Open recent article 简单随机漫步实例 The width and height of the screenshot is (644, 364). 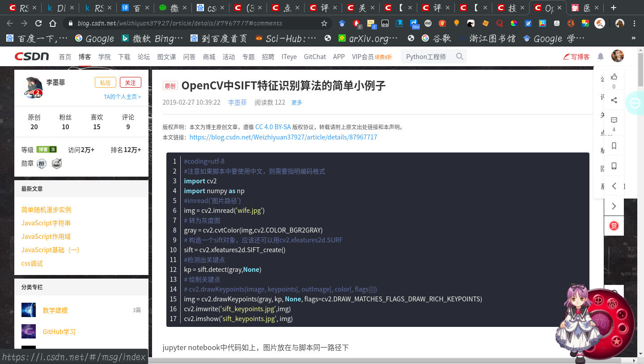(x=46, y=210)
